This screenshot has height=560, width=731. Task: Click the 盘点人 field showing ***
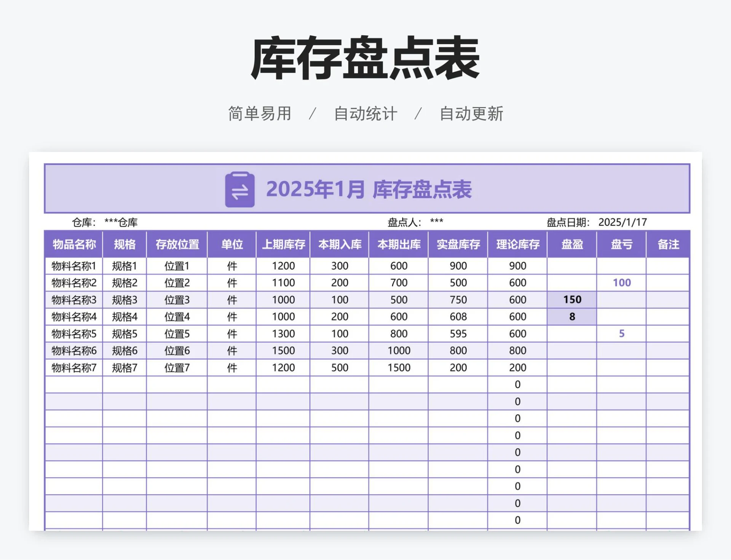437,223
